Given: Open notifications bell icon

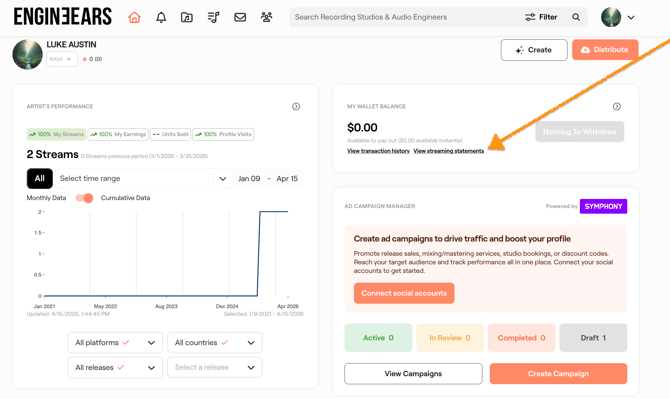Looking at the screenshot, I should tap(161, 17).
